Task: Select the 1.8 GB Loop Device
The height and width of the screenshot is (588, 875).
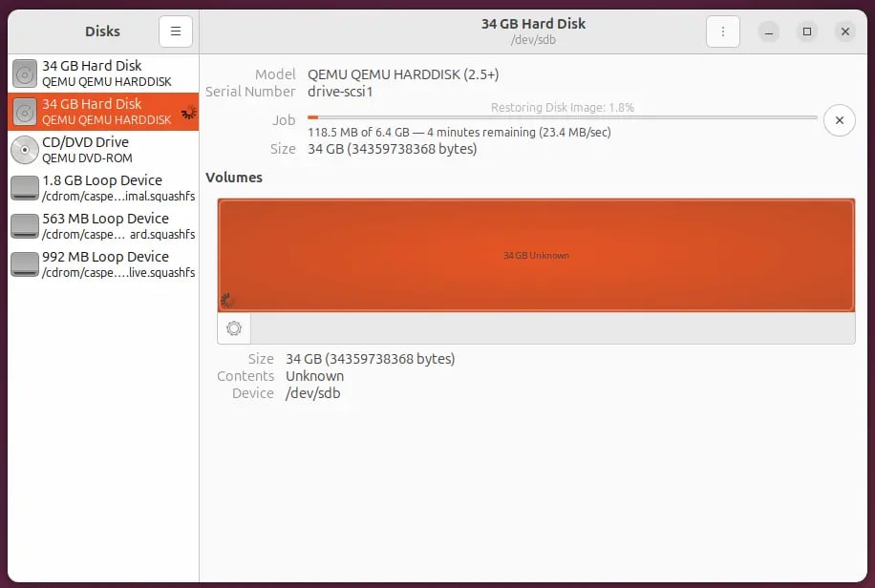Action: [103, 188]
